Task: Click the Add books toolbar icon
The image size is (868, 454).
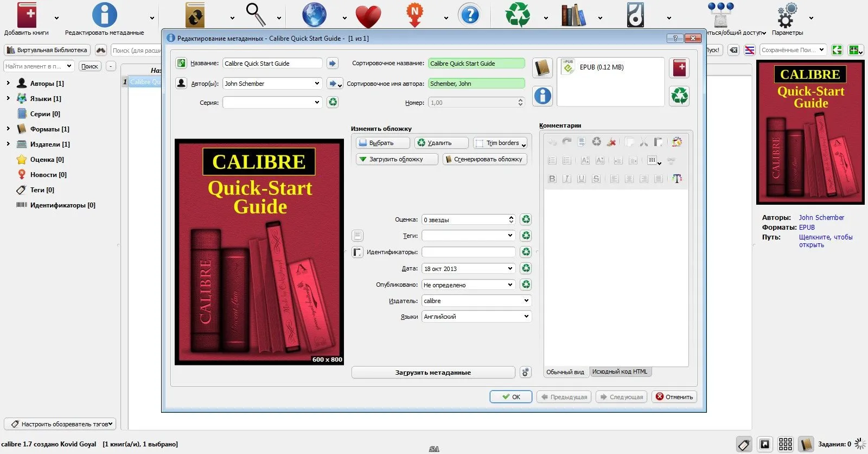Action: pyautogui.click(x=26, y=15)
